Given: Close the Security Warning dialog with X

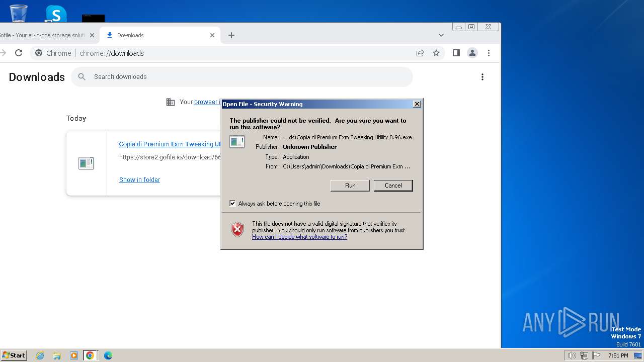Looking at the screenshot, I should click(x=417, y=104).
